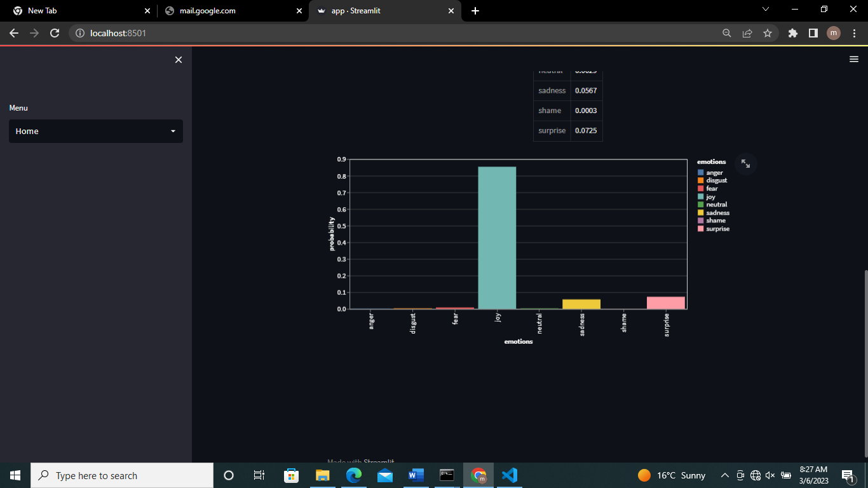The height and width of the screenshot is (488, 868).
Task: Open the share icon in the toolbar
Action: 747,33
